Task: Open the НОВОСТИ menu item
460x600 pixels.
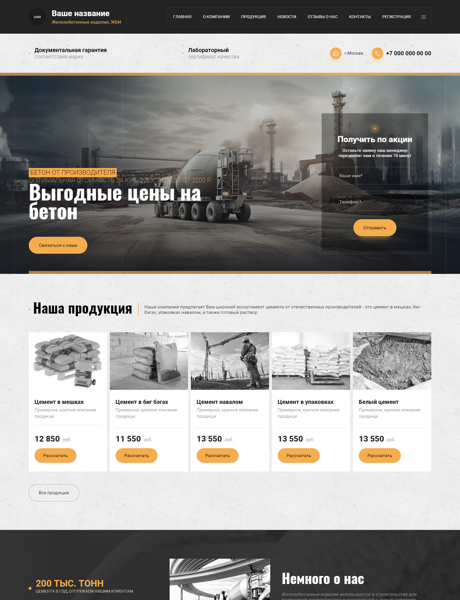Action: (287, 17)
